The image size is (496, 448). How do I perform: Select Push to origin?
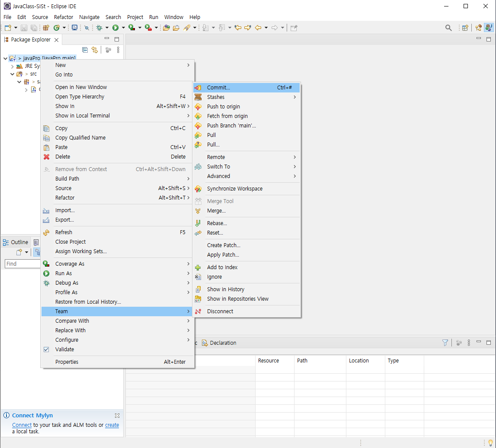tap(247, 106)
